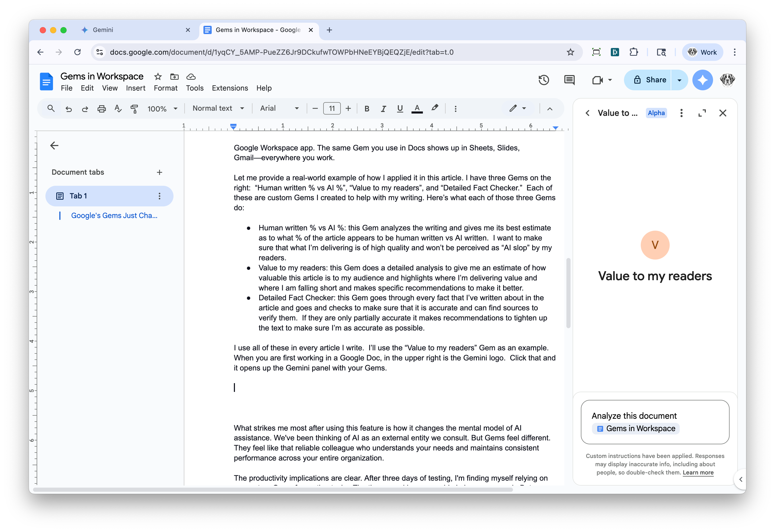Open the Edit menu
The image size is (775, 532).
pos(87,88)
